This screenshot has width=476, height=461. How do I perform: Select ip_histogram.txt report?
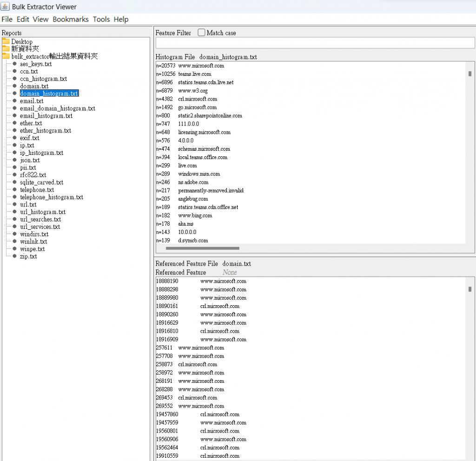[41, 153]
